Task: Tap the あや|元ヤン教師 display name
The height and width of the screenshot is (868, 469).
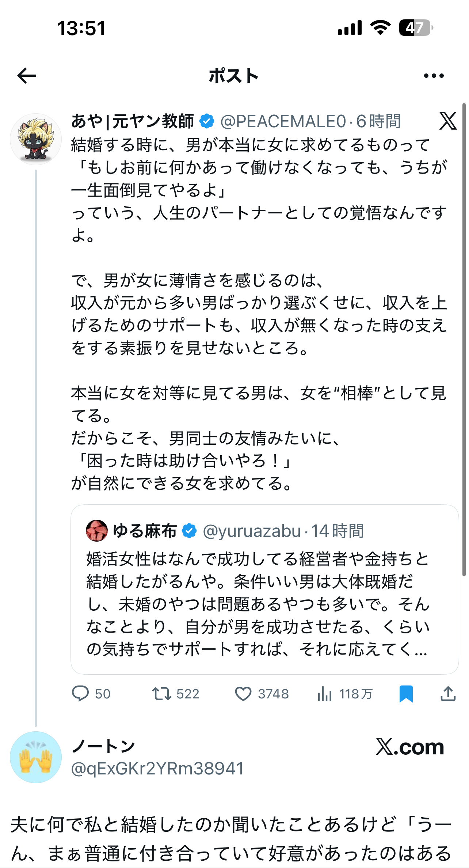Action: (133, 121)
